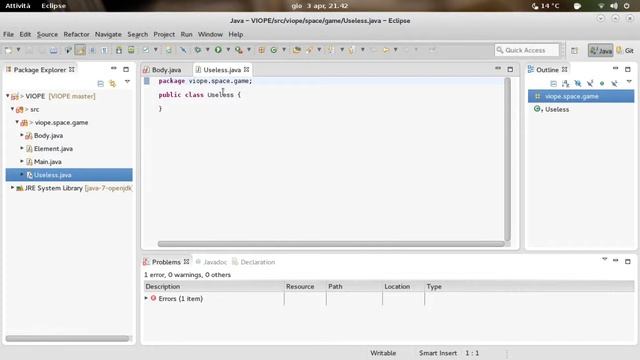Click the green Run button in toolbar
The image size is (640, 360).
[x=218, y=50]
